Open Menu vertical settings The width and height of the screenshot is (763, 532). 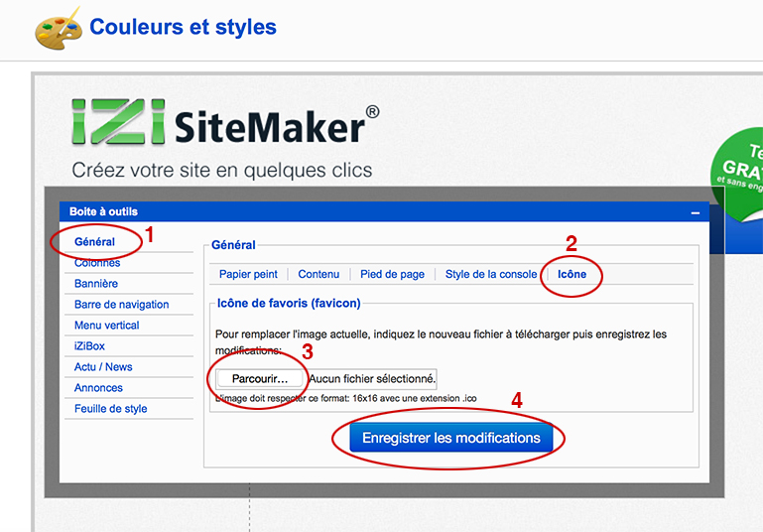pos(106,326)
